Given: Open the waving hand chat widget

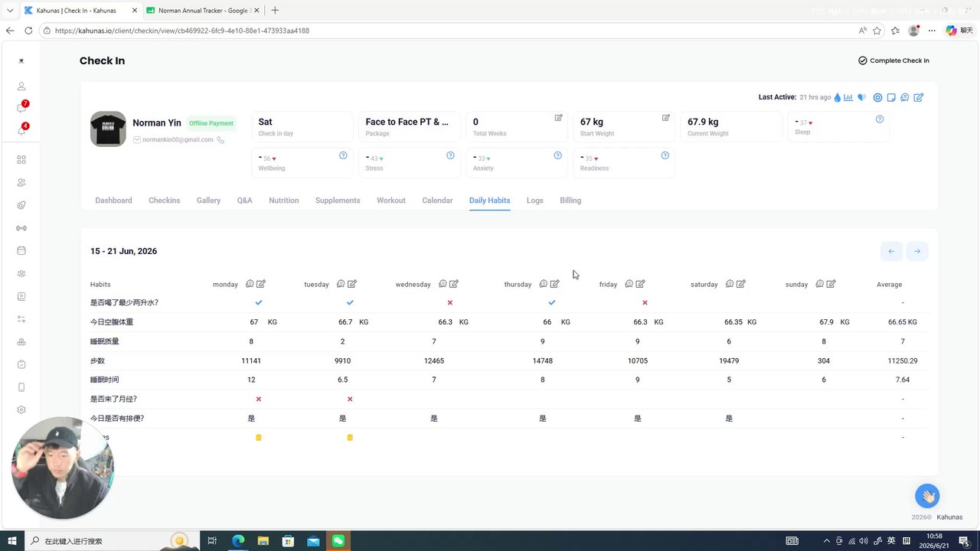Looking at the screenshot, I should point(927,496).
